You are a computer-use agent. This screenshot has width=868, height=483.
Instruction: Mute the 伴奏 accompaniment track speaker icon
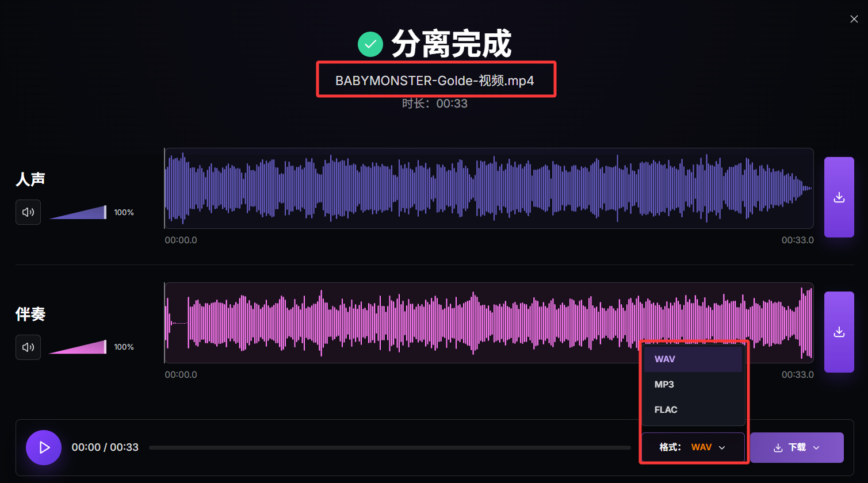click(28, 347)
